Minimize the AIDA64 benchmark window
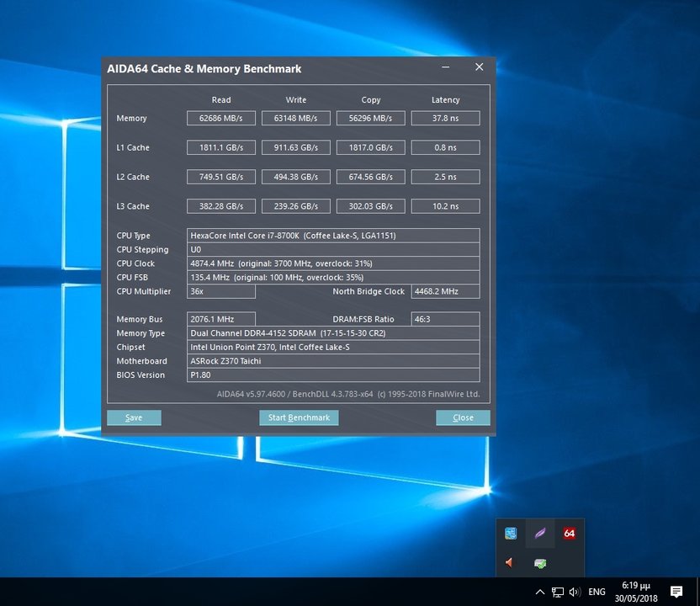The image size is (700, 606). point(446,67)
